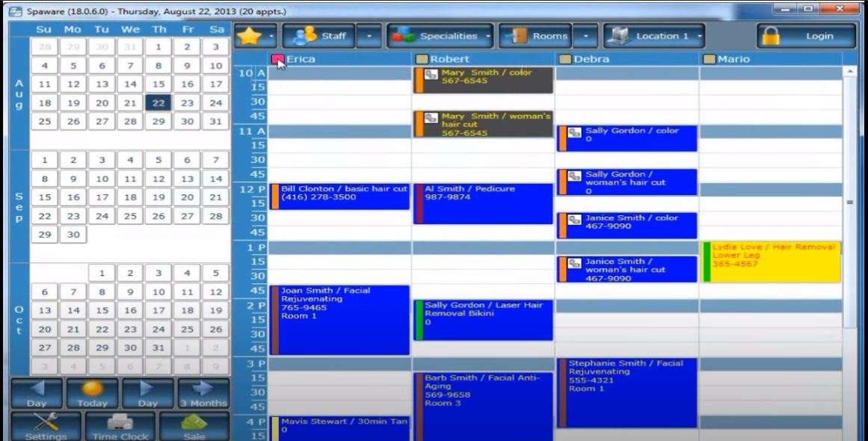868x441 pixels.
Task: Select Mavis Stewart / 30min Tan appointment
Action: tap(339, 429)
